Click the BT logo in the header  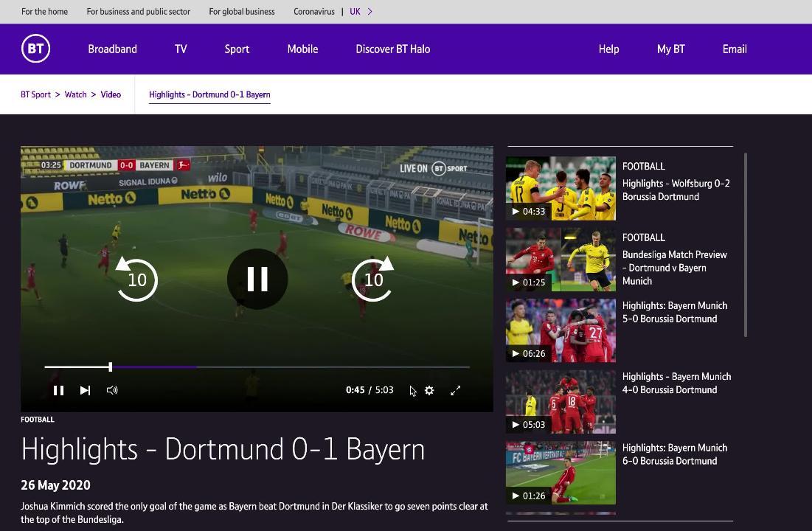pyautogui.click(x=35, y=49)
